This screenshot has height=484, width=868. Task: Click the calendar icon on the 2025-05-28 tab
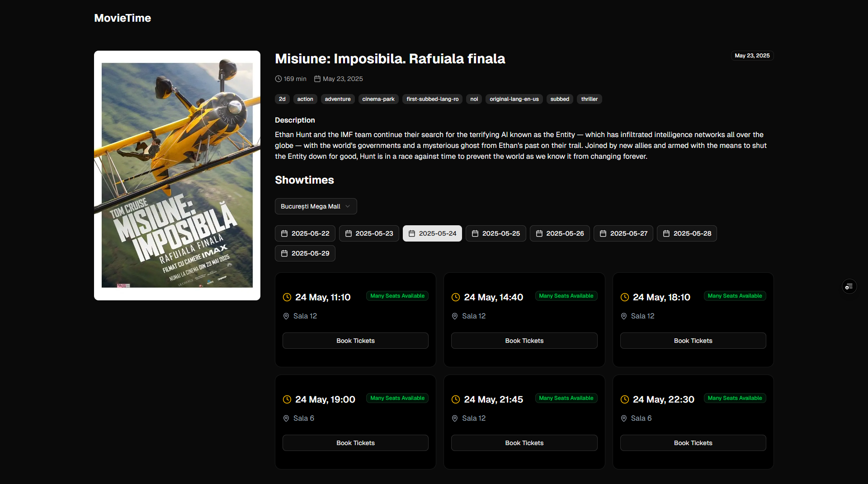point(666,233)
